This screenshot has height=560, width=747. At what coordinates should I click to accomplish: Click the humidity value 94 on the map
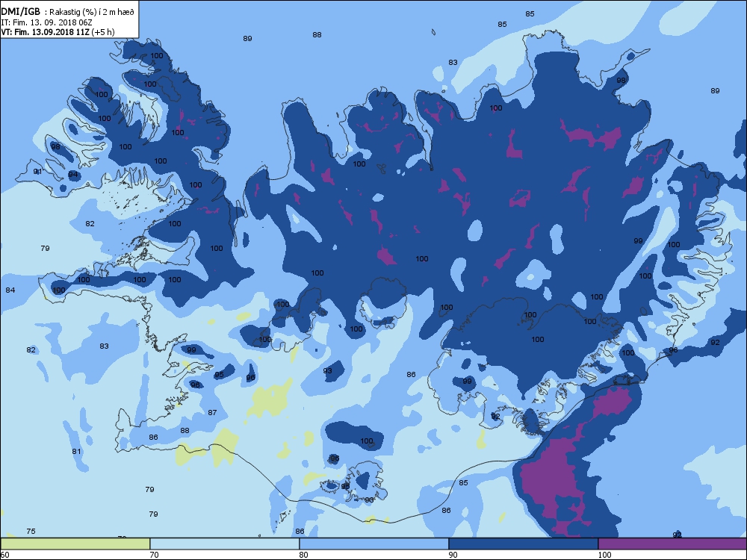coord(73,174)
